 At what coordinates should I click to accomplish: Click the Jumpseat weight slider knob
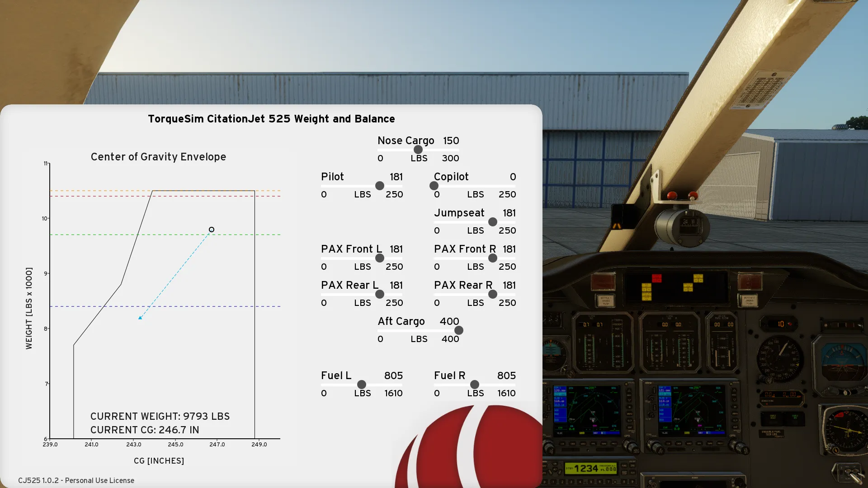click(x=493, y=222)
